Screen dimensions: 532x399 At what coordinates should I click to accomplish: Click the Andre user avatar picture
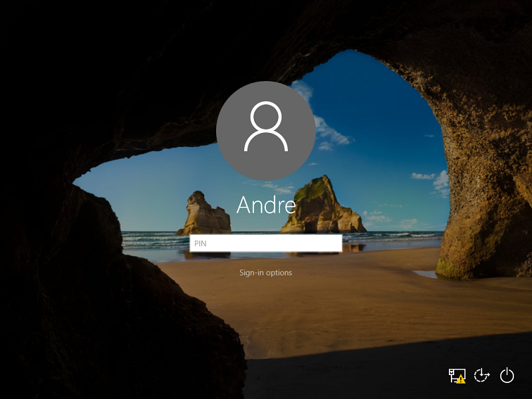point(266,130)
